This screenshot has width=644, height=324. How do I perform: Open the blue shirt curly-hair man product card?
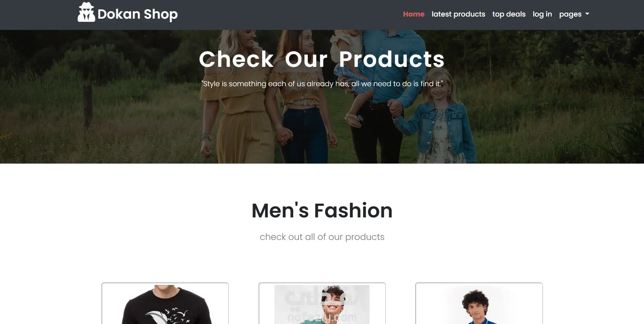pyautogui.click(x=479, y=303)
